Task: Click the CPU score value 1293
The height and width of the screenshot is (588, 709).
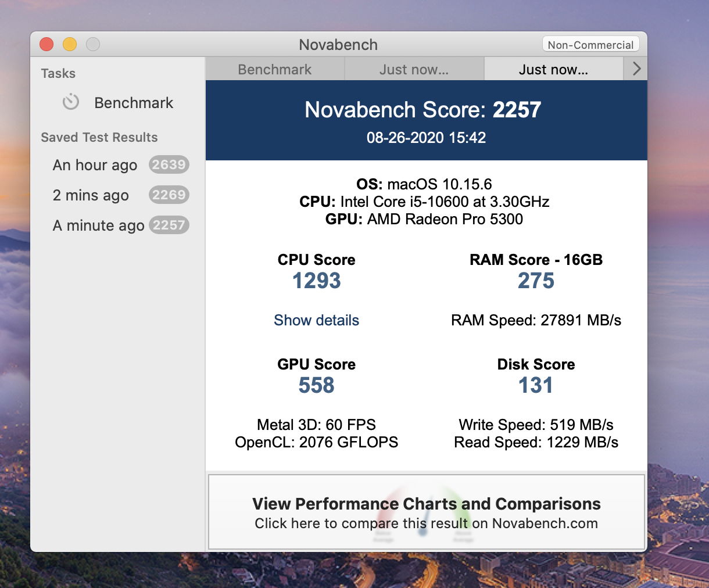Action: click(x=317, y=281)
